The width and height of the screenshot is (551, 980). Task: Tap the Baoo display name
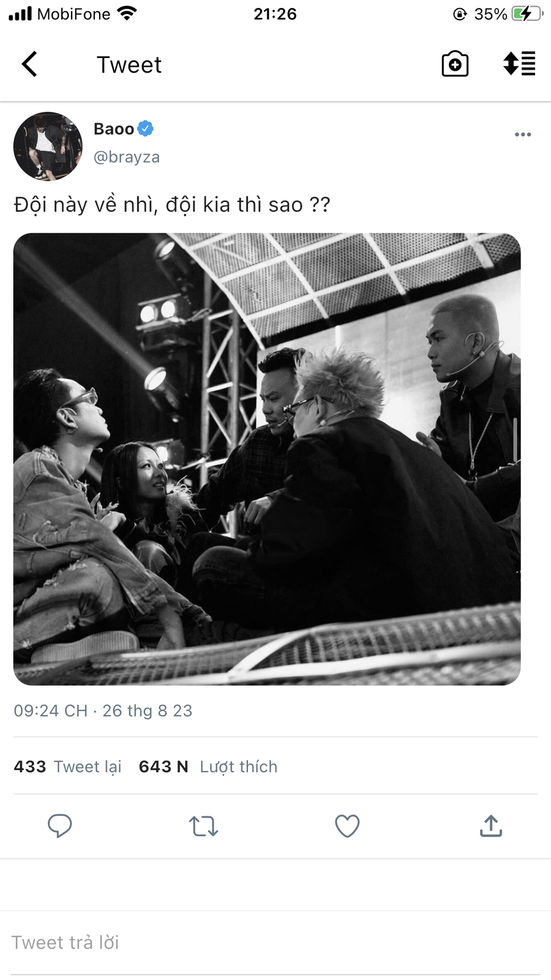point(114,129)
